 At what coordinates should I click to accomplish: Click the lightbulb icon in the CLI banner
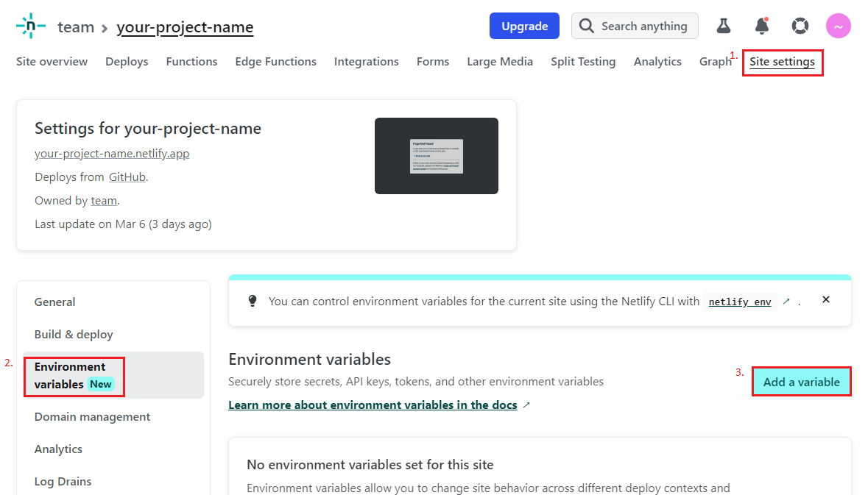tap(253, 301)
